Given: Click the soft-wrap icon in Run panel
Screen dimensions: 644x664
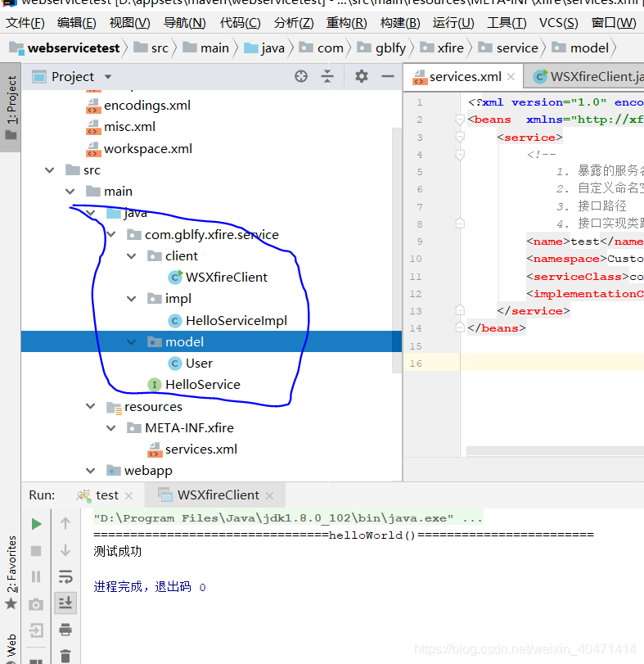Looking at the screenshot, I should pyautogui.click(x=65, y=576).
